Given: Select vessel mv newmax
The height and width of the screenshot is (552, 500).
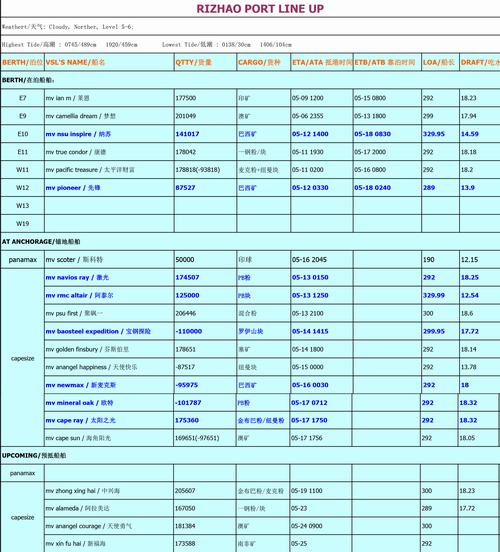Looking at the screenshot, I should pyautogui.click(x=81, y=385).
